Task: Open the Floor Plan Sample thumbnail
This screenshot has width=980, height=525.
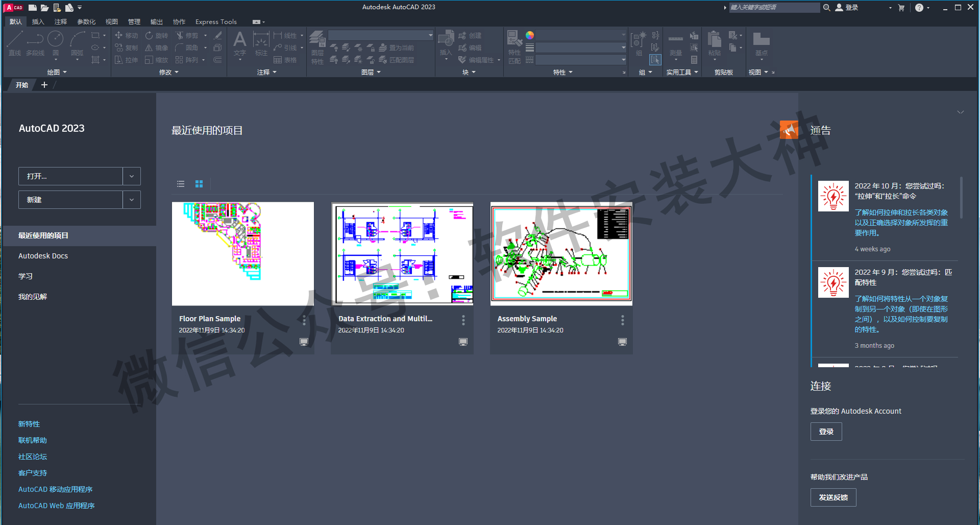Action: (243, 254)
